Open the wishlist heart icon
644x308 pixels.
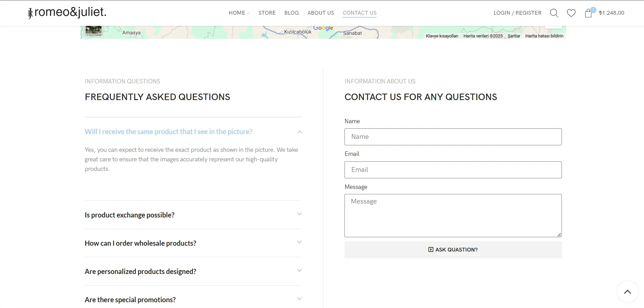point(571,13)
